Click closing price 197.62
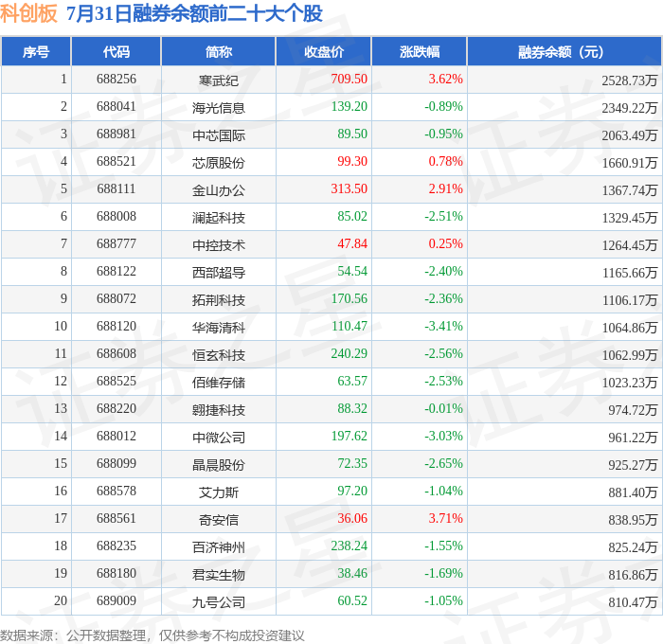Image resolution: width=663 pixels, height=644 pixels. pos(349,437)
